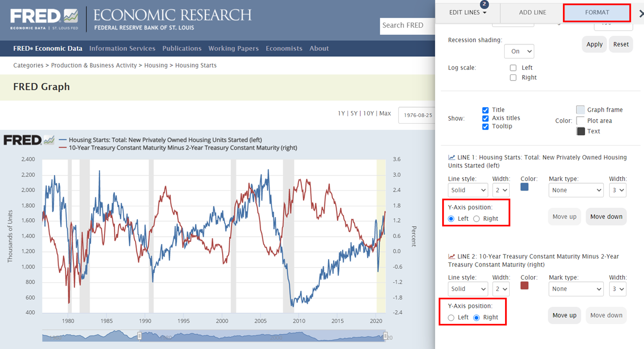Click the Reset button
The height and width of the screenshot is (349, 644).
coord(621,44)
